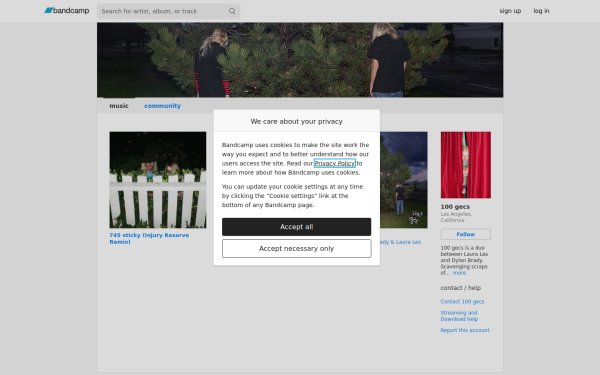
Task: Click the Follow button
Action: [466, 234]
